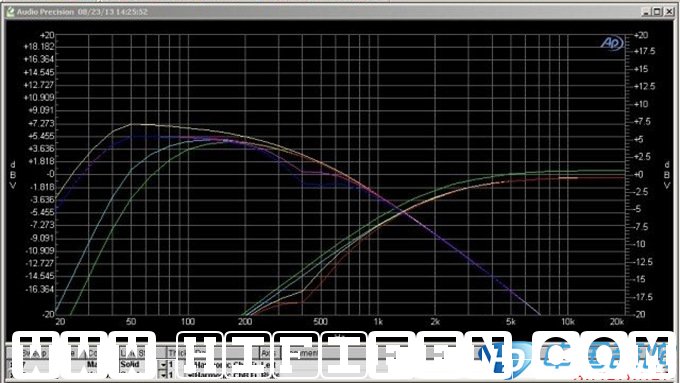Open the second legend row's dropdown arrow
The image size is (680, 383).
click(x=163, y=375)
